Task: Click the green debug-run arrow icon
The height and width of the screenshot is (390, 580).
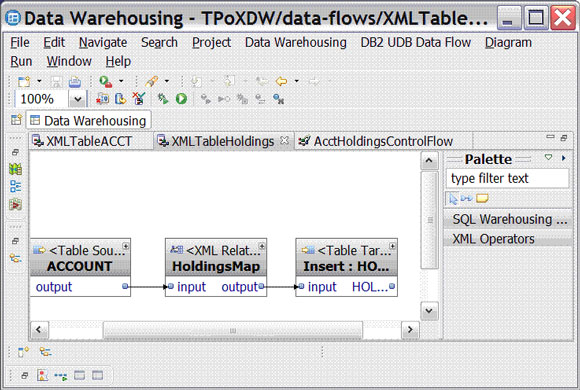Action: tap(163, 99)
